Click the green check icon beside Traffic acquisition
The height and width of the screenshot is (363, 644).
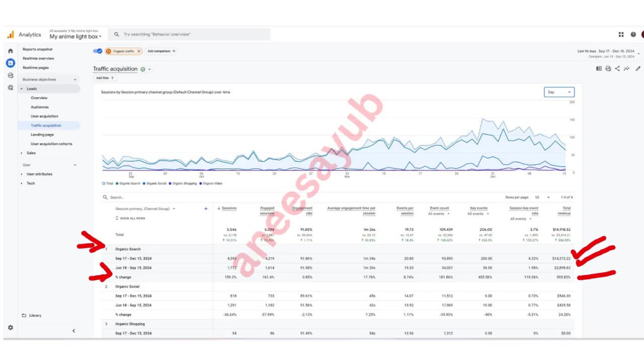(x=143, y=70)
